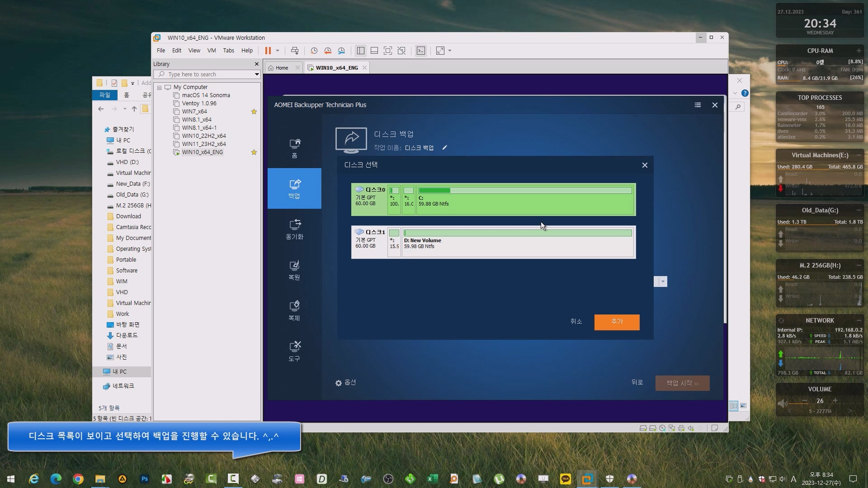The image size is (868, 488).
Task: Toggle the thumbnail bar view button
Action: [374, 51]
